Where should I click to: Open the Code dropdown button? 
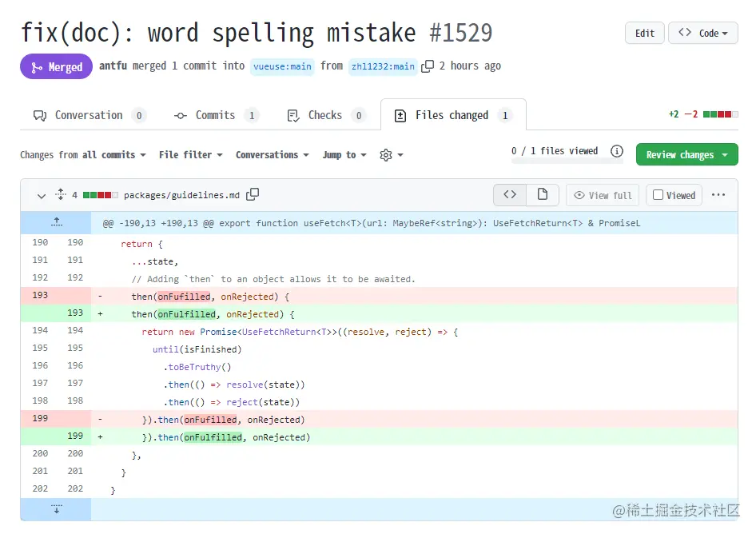(x=703, y=34)
